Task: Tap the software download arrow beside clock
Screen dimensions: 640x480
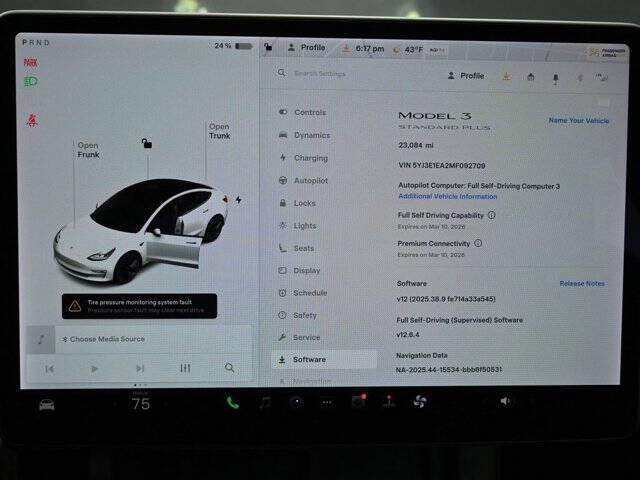Action: [346, 49]
